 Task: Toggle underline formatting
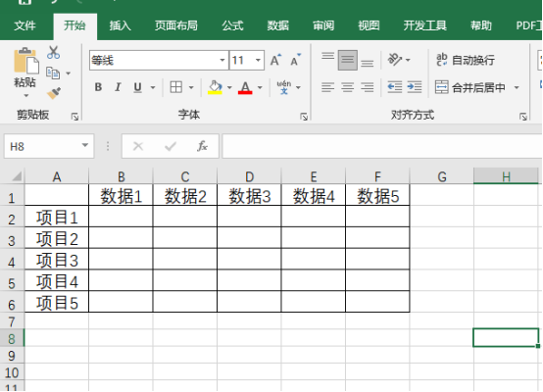point(137,87)
